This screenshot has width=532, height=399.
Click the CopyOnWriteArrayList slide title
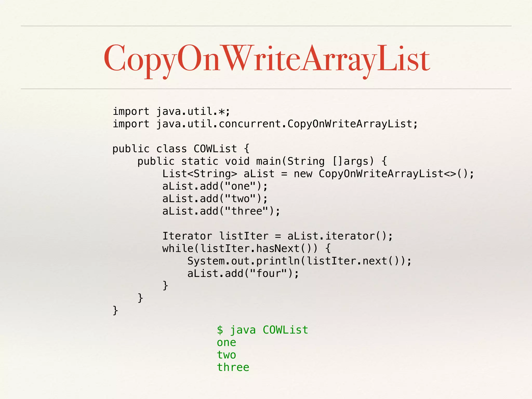coord(267,58)
